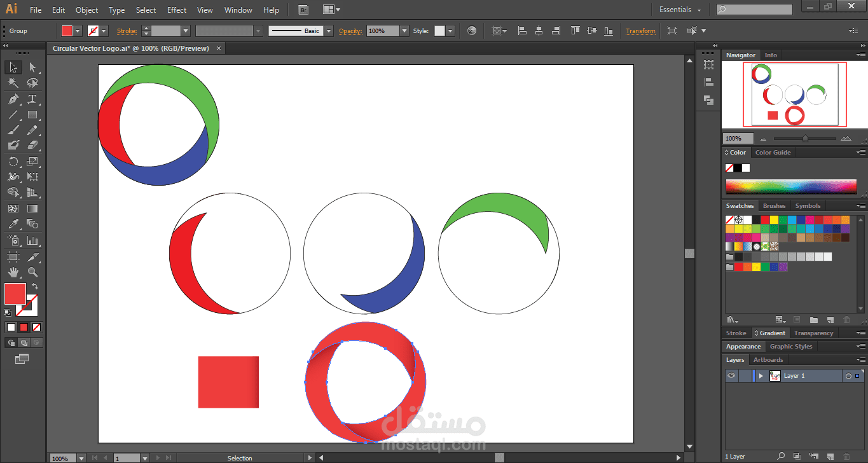Reset default fill and stroke
The image size is (868, 463).
pos(8,312)
